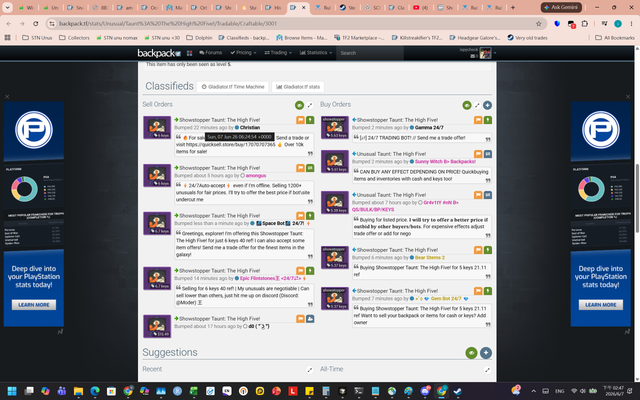The height and width of the screenshot is (400, 640).
Task: Click Learn More on left PlayStation ad
Action: pyautogui.click(x=33, y=304)
